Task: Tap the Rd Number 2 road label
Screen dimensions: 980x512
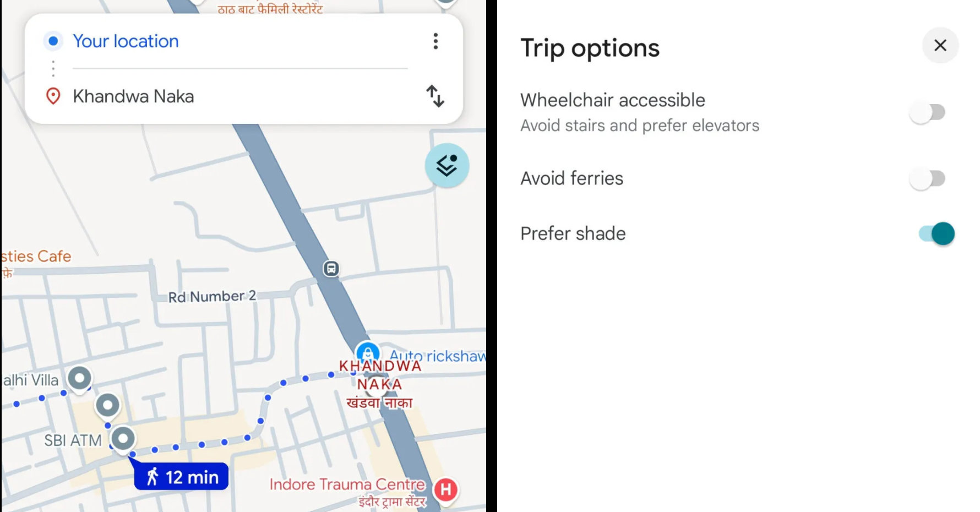Action: [x=212, y=297]
